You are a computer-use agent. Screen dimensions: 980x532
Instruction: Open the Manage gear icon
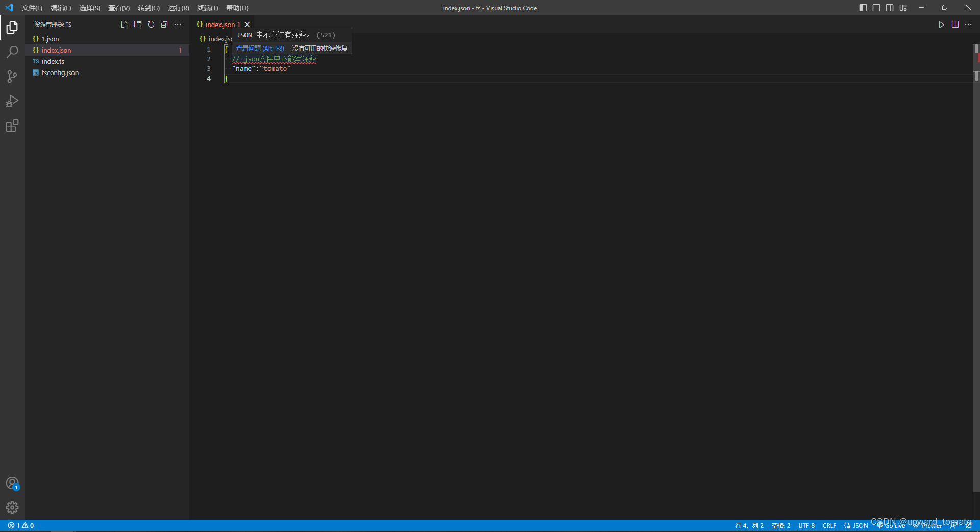tap(12, 507)
